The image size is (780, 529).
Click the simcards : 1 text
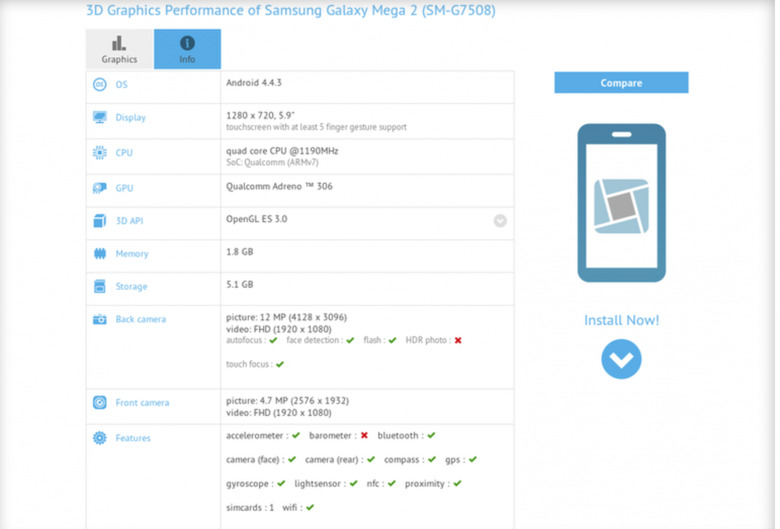[x=250, y=508]
